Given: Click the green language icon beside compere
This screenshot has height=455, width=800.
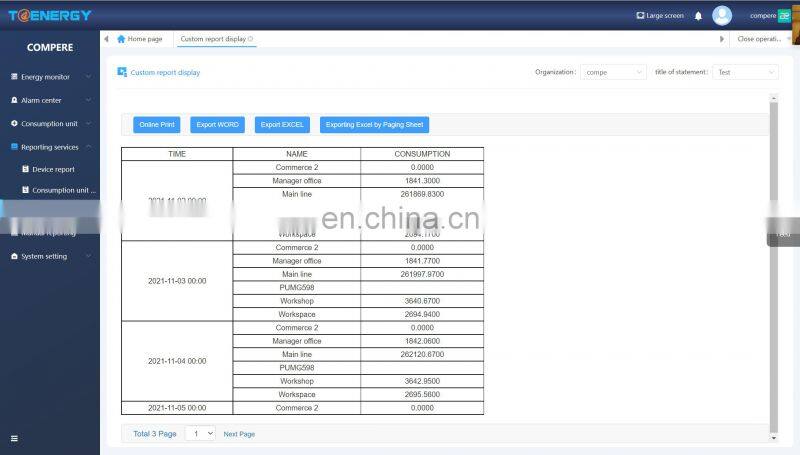Looking at the screenshot, I should point(784,16).
